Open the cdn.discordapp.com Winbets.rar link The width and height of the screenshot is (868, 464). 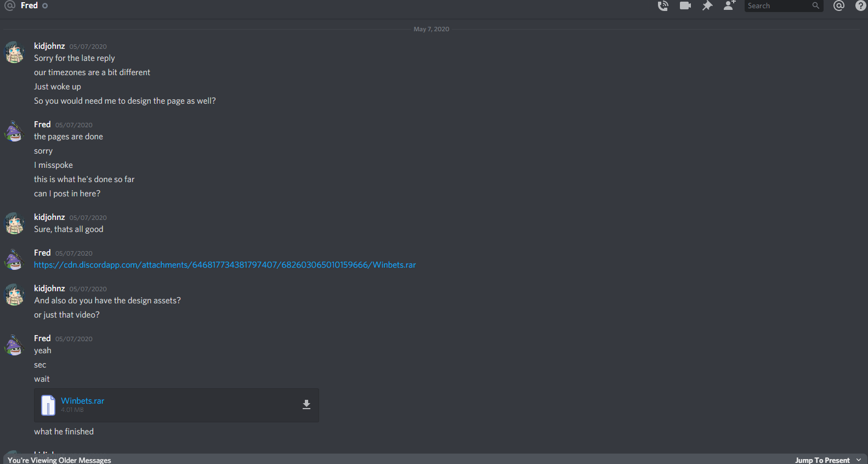pyautogui.click(x=225, y=265)
